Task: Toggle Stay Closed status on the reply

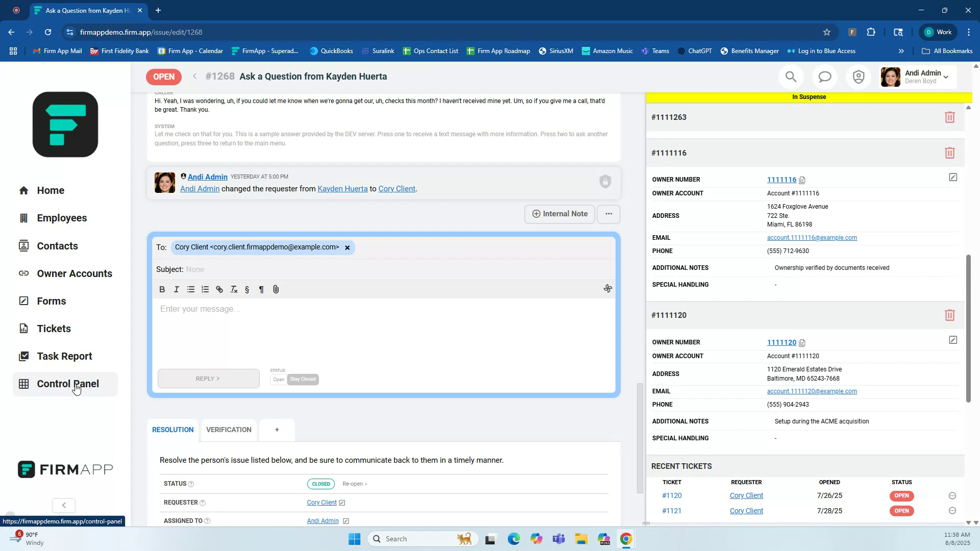Action: coord(303,379)
